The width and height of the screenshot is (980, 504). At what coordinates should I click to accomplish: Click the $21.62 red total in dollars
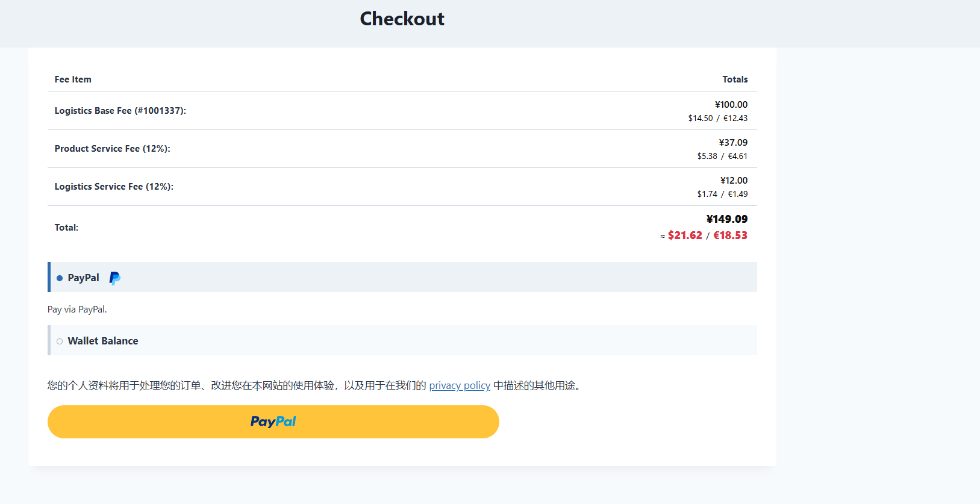click(685, 235)
